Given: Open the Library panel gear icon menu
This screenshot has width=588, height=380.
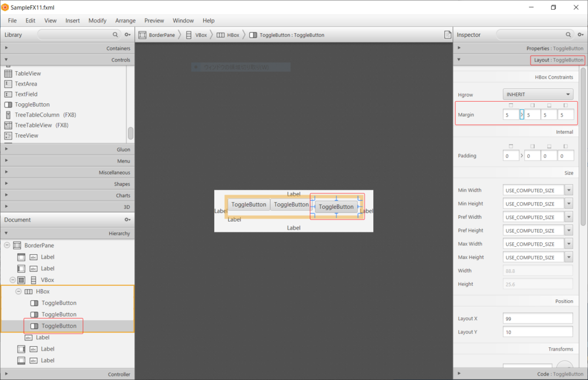Looking at the screenshot, I should click(127, 34).
